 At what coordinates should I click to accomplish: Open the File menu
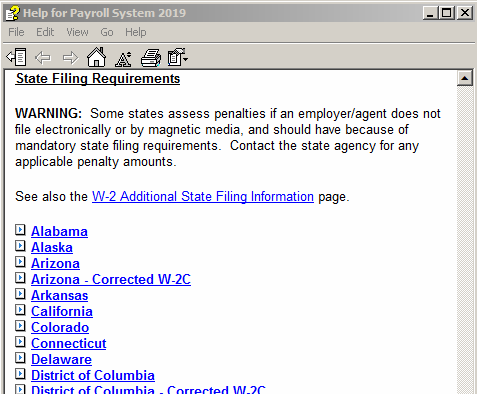[x=16, y=32]
